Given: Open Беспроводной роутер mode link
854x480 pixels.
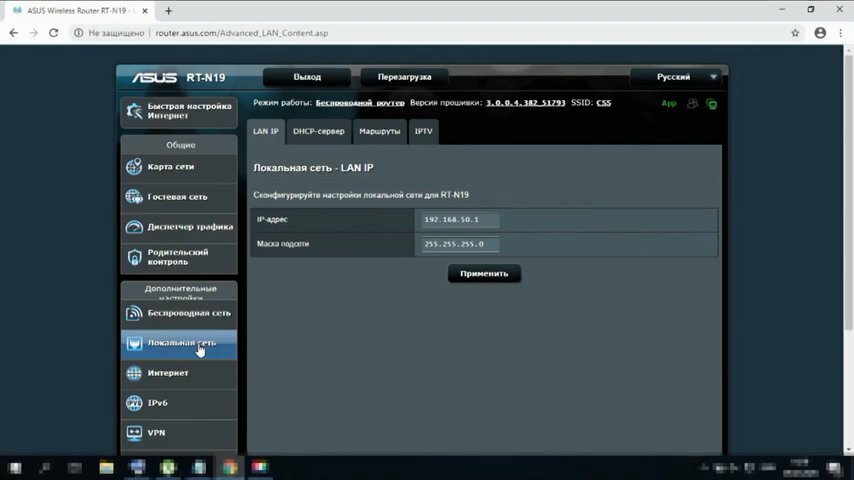Looking at the screenshot, I should pos(360,103).
